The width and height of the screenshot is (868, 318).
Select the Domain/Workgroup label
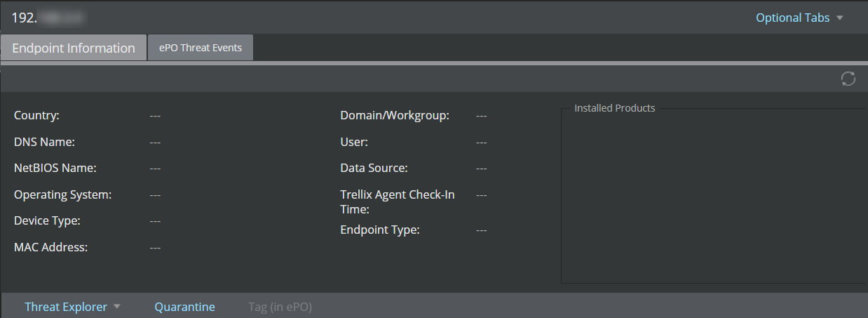[x=395, y=115]
